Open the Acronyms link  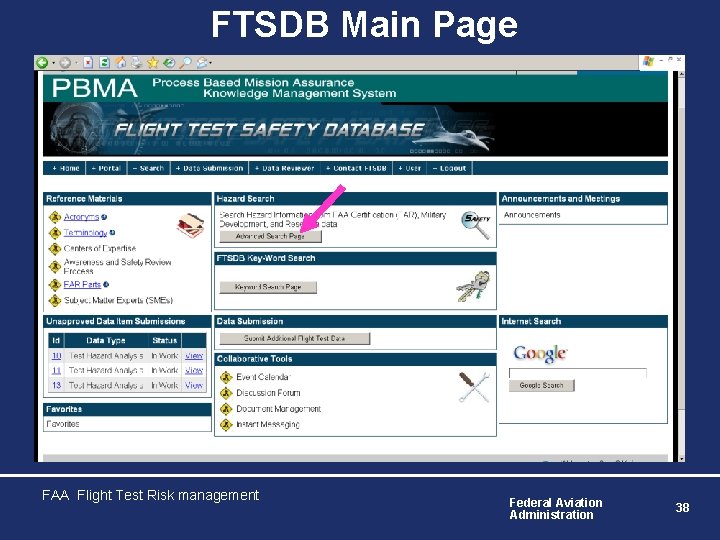coord(81,217)
